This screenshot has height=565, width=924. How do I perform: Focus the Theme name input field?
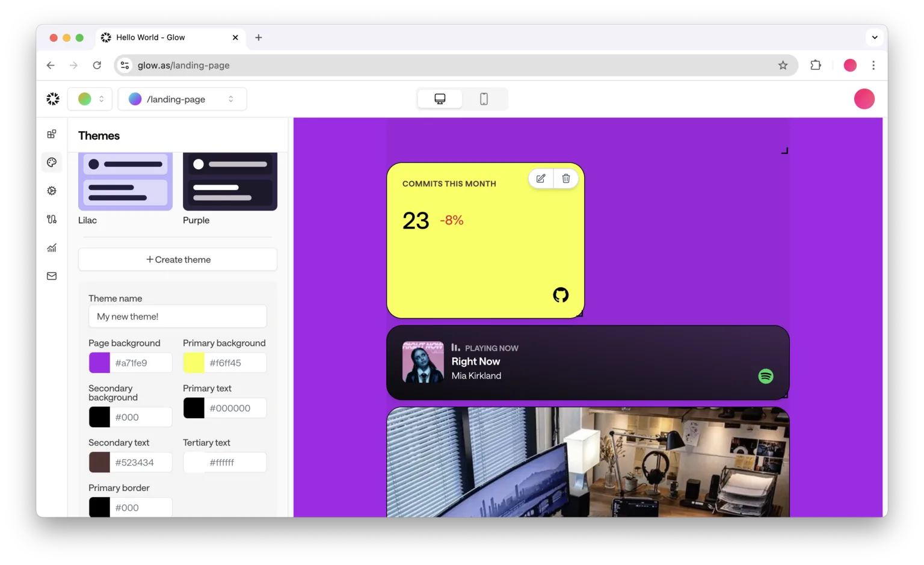177,316
